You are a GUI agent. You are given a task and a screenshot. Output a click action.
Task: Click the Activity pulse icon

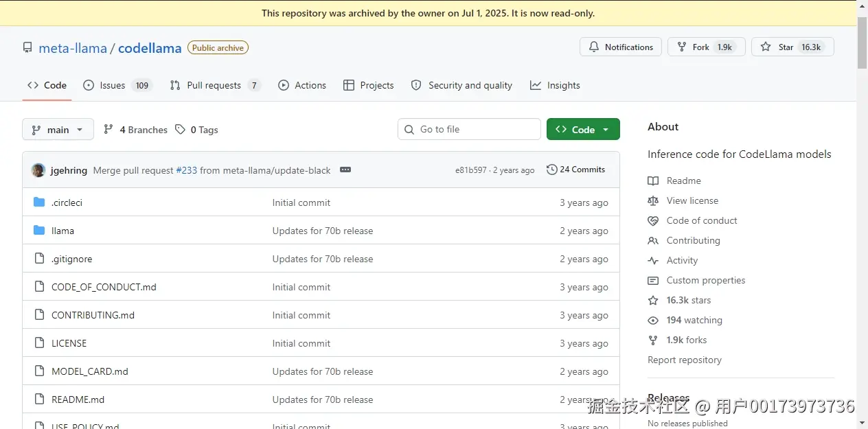point(653,260)
